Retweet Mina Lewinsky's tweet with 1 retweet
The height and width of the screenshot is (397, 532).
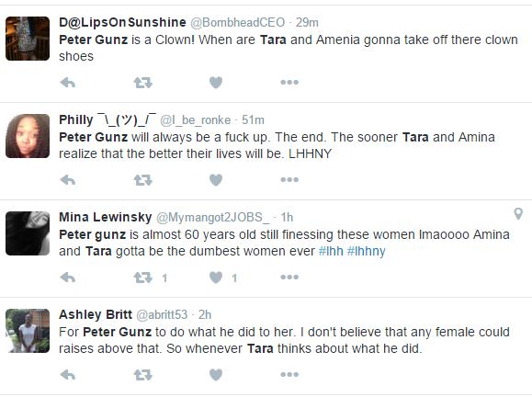click(x=142, y=278)
